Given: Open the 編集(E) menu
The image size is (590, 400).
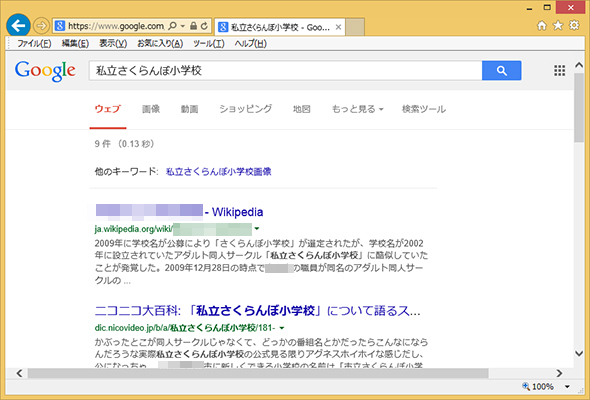Looking at the screenshot, I should [x=75, y=44].
